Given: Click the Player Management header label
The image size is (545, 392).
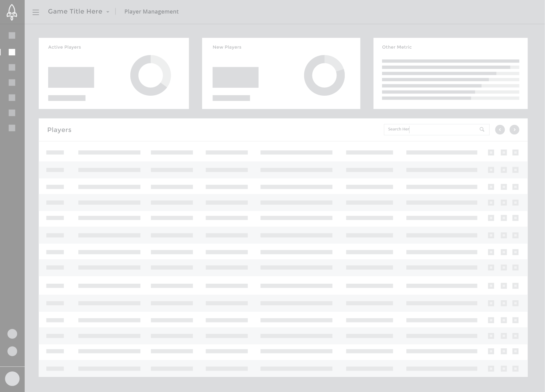Looking at the screenshot, I should pos(151,12).
